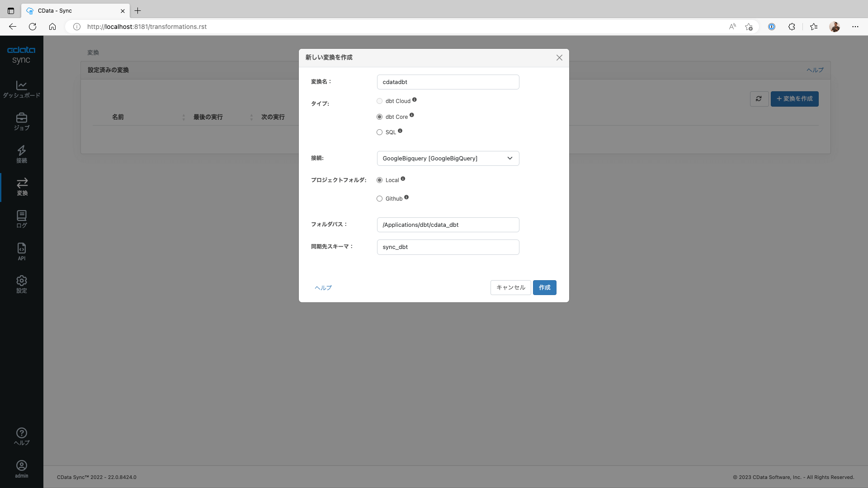The image size is (868, 488).
Task: Select the Github project folder option
Action: pyautogui.click(x=379, y=199)
